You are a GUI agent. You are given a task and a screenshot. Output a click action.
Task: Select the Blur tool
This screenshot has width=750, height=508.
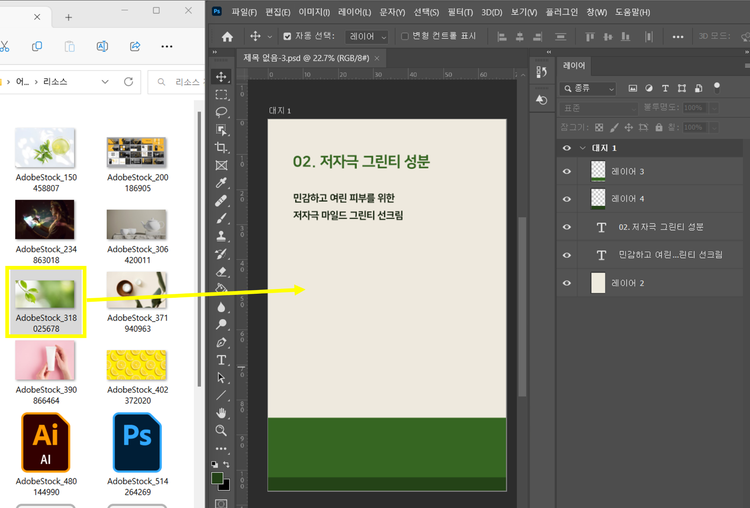point(221,307)
